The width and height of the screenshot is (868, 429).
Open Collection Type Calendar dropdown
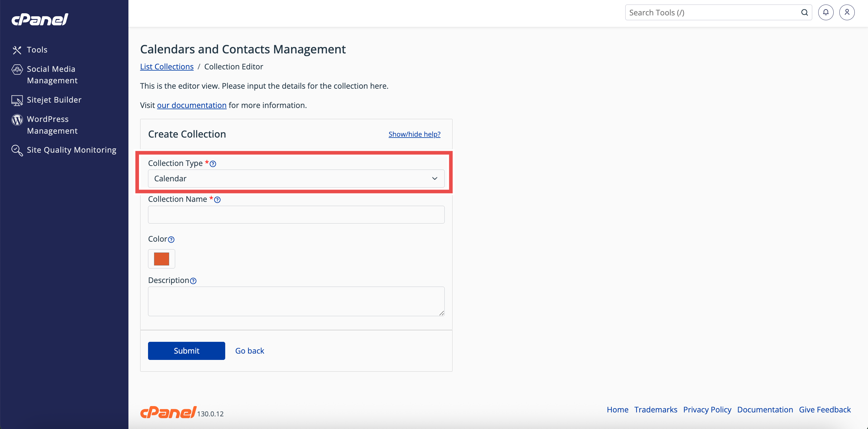pyautogui.click(x=296, y=178)
